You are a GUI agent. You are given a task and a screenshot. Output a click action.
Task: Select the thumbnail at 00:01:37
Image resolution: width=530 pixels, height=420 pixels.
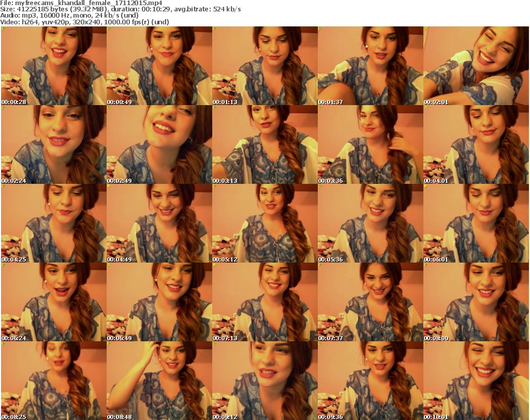point(371,66)
